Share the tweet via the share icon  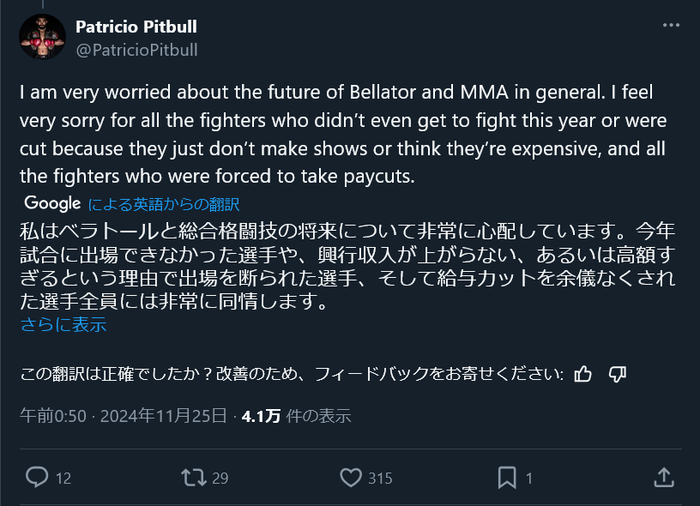663,477
